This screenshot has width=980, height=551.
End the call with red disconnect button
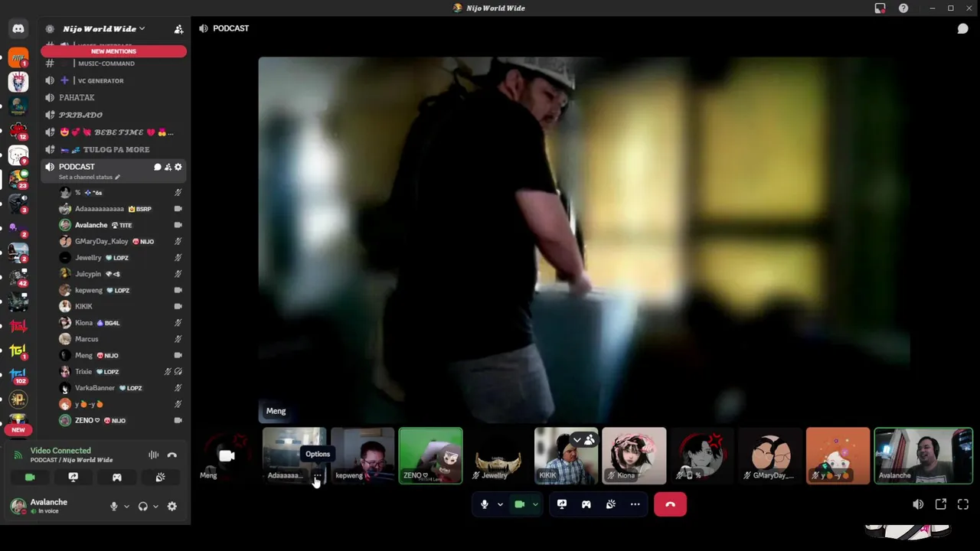pyautogui.click(x=670, y=504)
